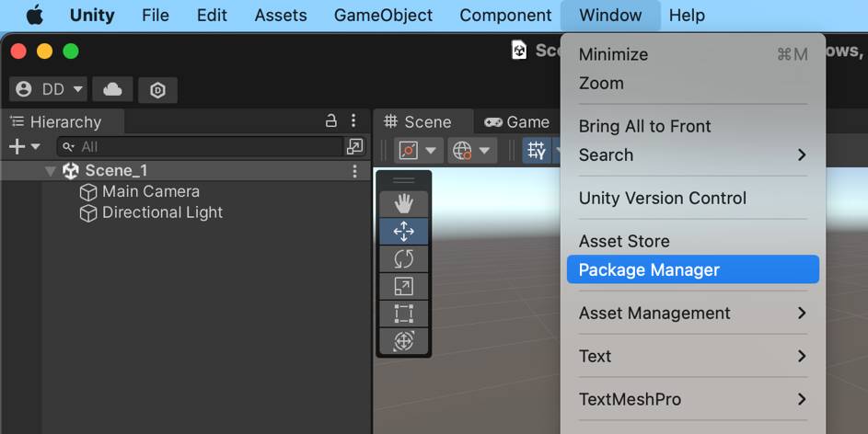Choose Package Manager from Window menu
Image resolution: width=868 pixels, height=434 pixels.
pyautogui.click(x=691, y=269)
